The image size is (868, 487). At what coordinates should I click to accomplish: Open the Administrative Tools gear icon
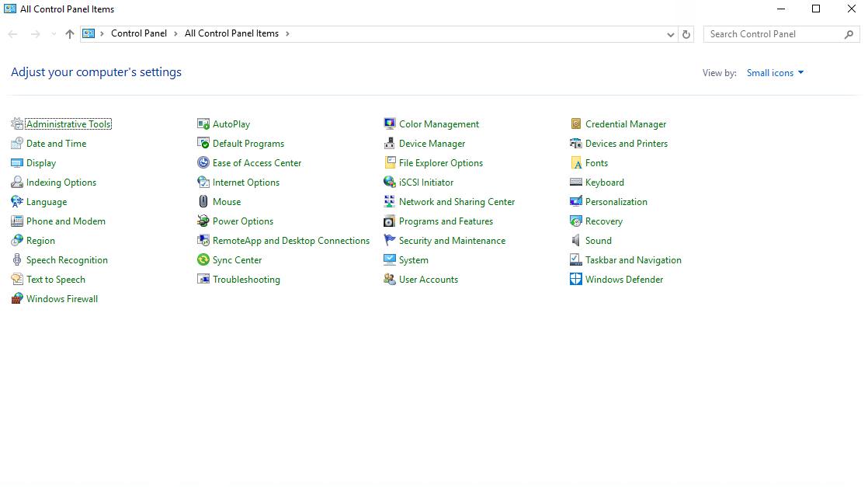pyautogui.click(x=17, y=124)
